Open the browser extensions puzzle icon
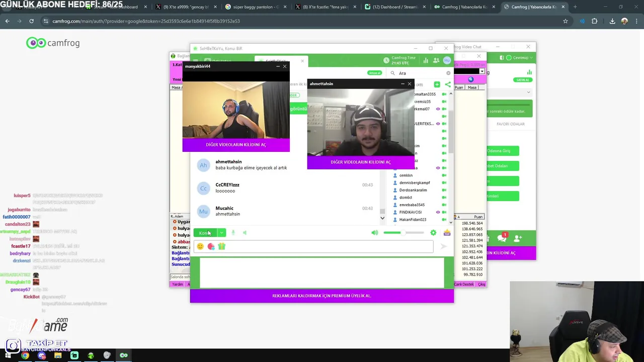 pos(595,21)
